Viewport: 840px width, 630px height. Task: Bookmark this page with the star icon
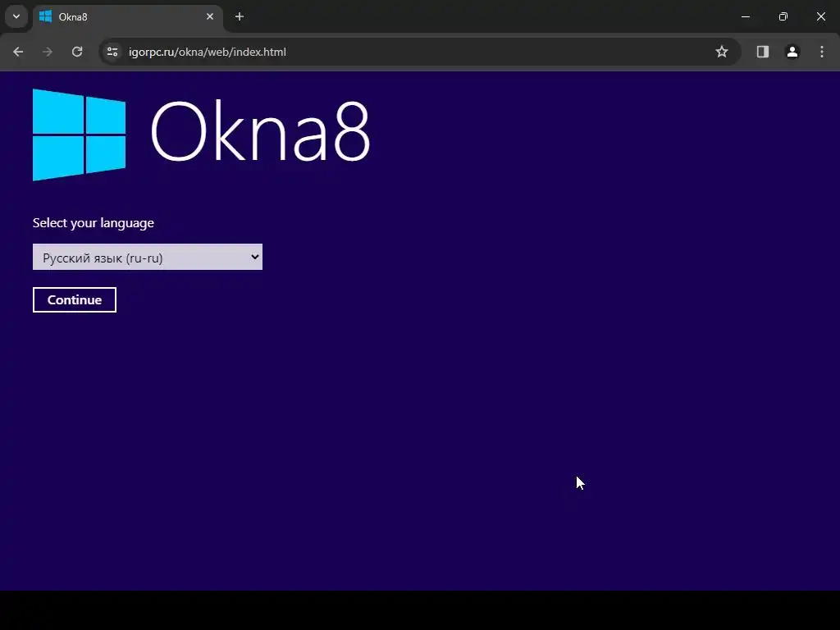tap(722, 52)
